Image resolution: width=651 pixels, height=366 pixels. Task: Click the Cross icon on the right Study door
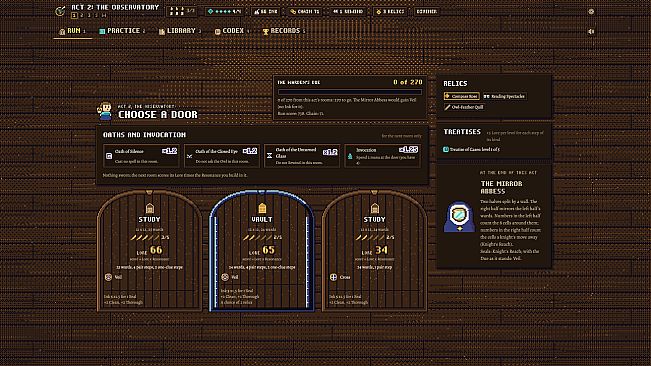[333, 277]
